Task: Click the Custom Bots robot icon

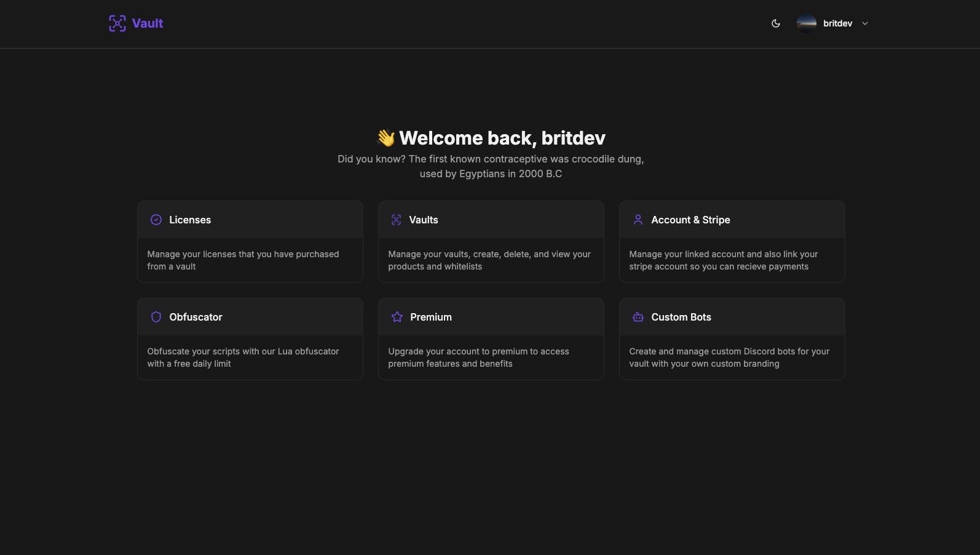Action: pos(638,317)
